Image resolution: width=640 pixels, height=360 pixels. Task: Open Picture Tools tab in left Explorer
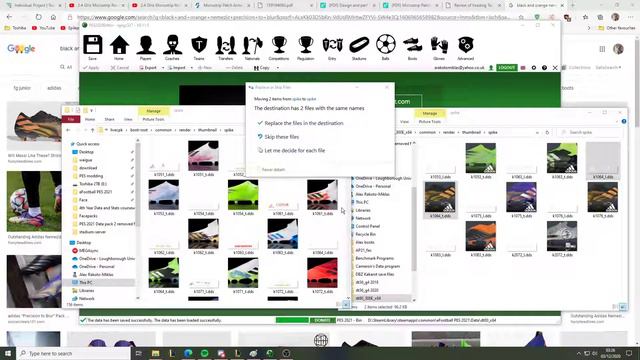(x=153, y=119)
